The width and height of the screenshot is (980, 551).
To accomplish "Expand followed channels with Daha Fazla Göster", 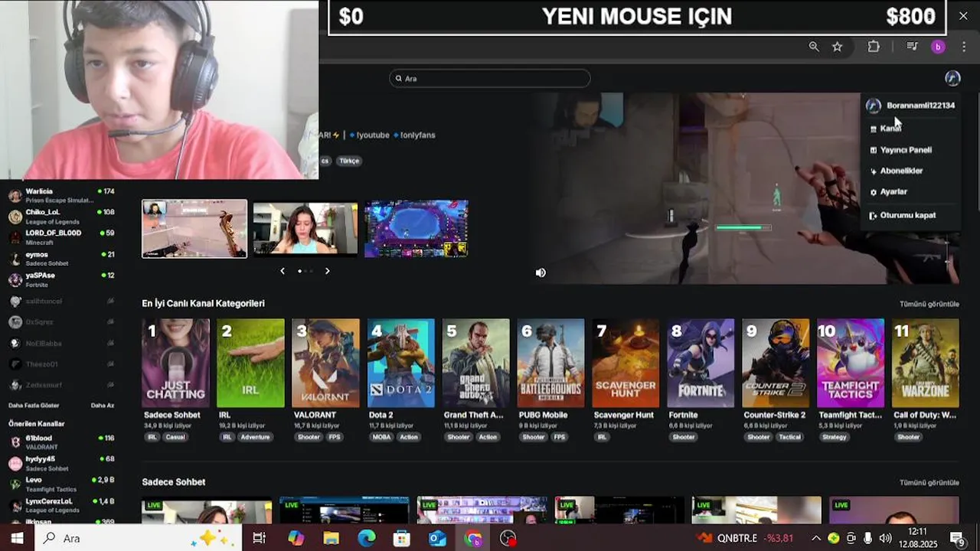I will (34, 405).
